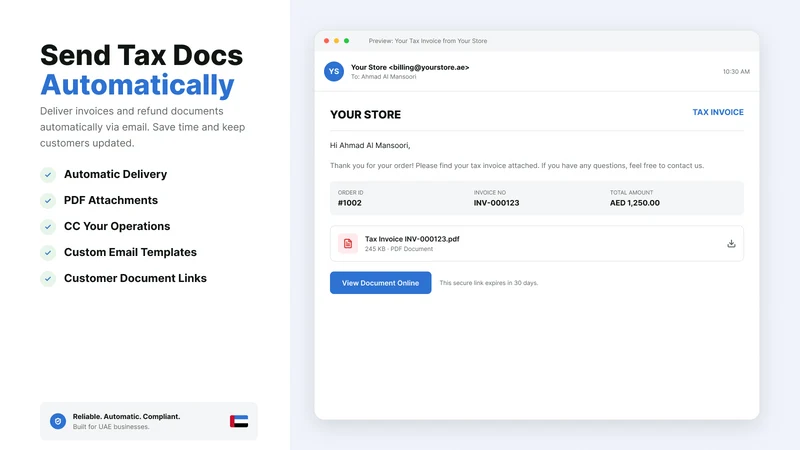800x450 pixels.
Task: Click the green maximize window dot
Action: coord(346,41)
